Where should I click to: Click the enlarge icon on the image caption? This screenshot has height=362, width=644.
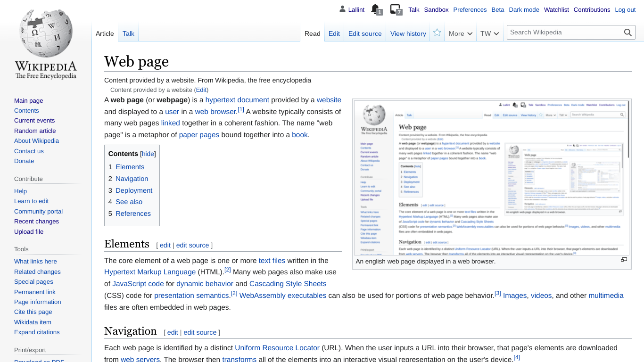pos(624,260)
